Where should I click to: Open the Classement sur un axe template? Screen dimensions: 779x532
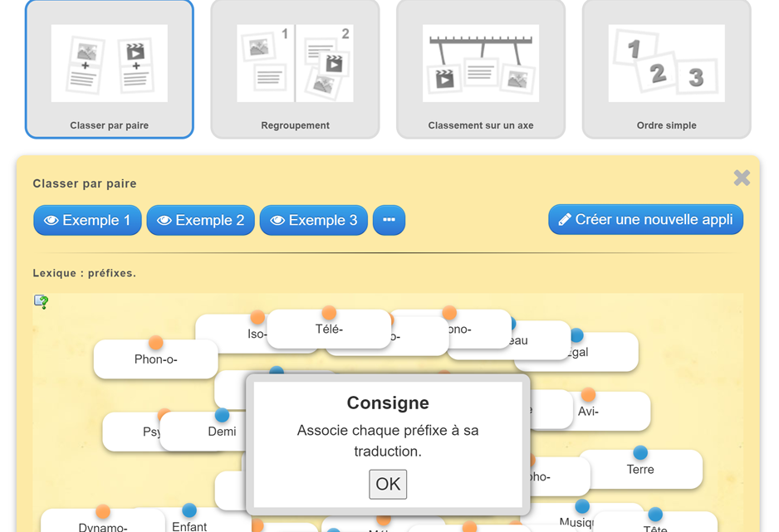[x=481, y=69]
